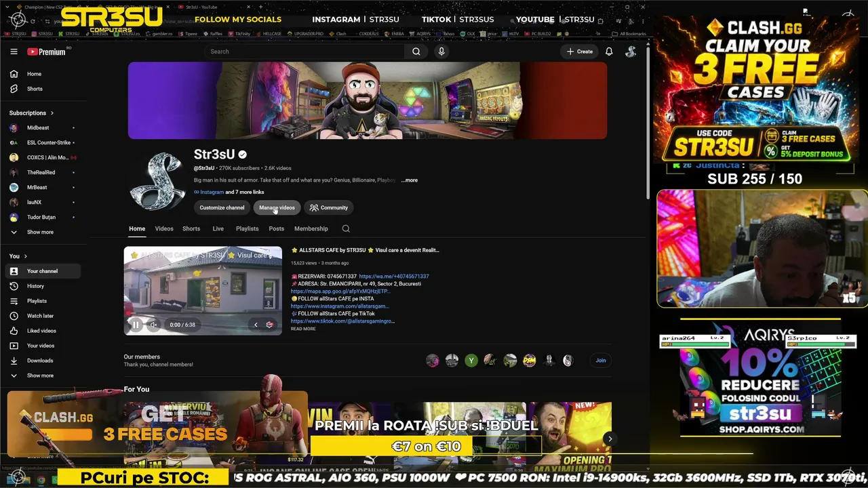Viewport: 868px width, 488px height.
Task: Click the previous arrow on the video player
Action: coord(256,325)
